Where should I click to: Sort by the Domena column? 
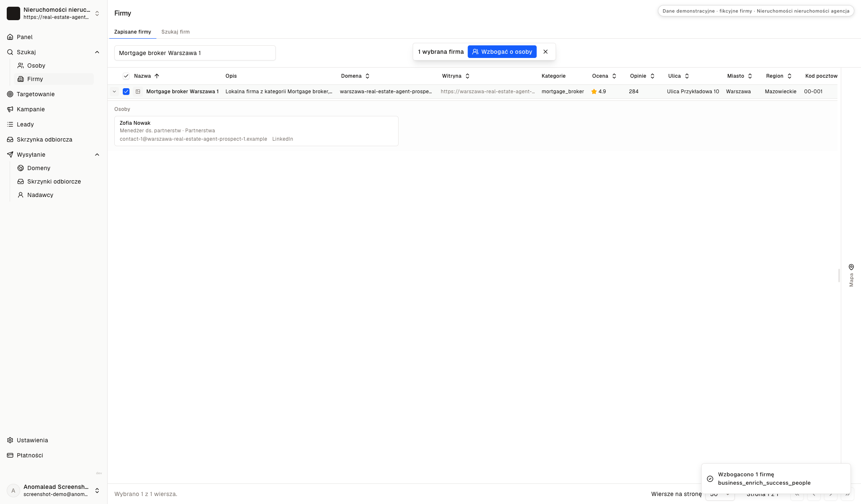coord(355,76)
